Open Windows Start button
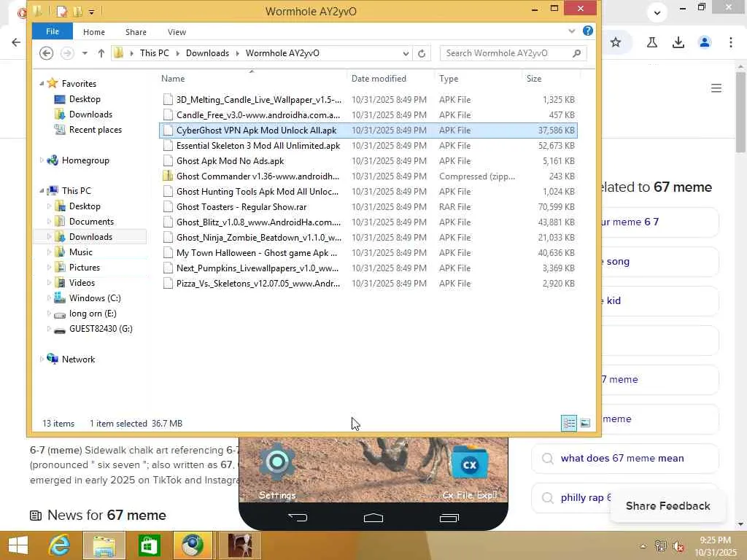 pos(18,545)
